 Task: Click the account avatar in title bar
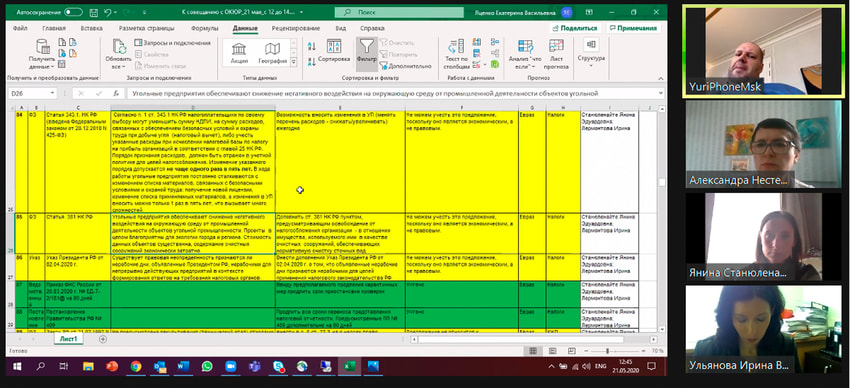click(566, 12)
